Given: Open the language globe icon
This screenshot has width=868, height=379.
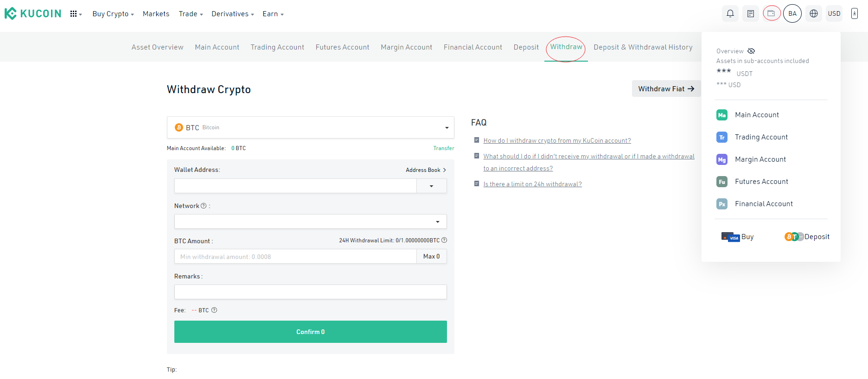Looking at the screenshot, I should pyautogui.click(x=814, y=13).
